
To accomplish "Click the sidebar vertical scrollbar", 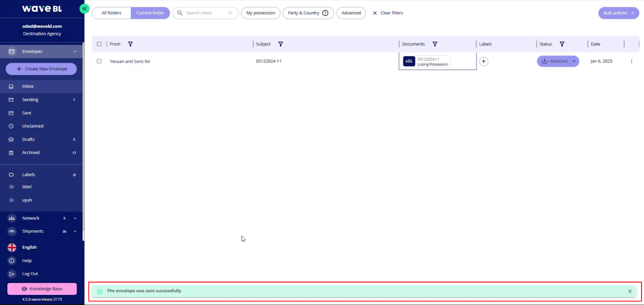I will pos(83,141).
